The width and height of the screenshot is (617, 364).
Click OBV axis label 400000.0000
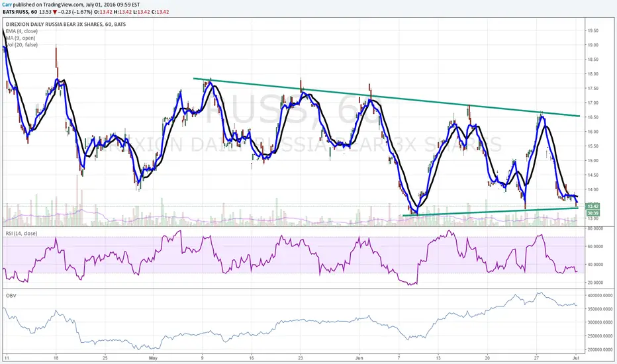tap(600, 295)
